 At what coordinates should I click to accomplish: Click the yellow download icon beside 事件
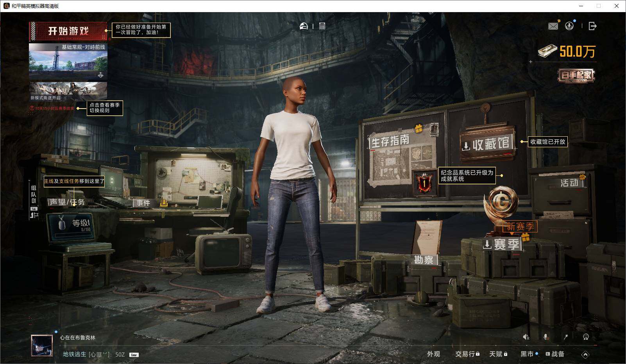click(x=164, y=203)
